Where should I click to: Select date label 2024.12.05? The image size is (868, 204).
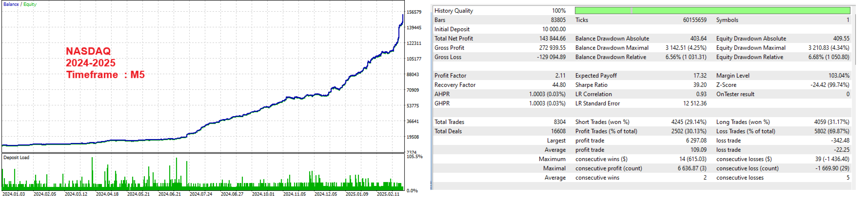(x=326, y=194)
